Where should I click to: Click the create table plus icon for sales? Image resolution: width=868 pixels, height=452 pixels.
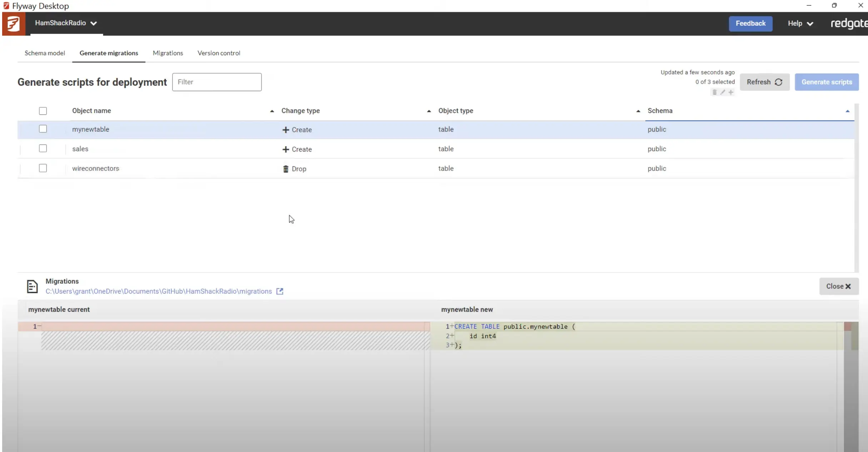pos(285,149)
